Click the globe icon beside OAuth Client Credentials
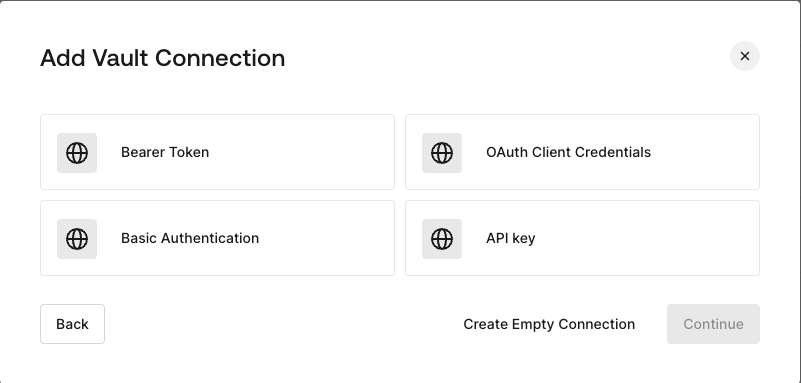Screen dimensions: 801x383 (442, 153)
